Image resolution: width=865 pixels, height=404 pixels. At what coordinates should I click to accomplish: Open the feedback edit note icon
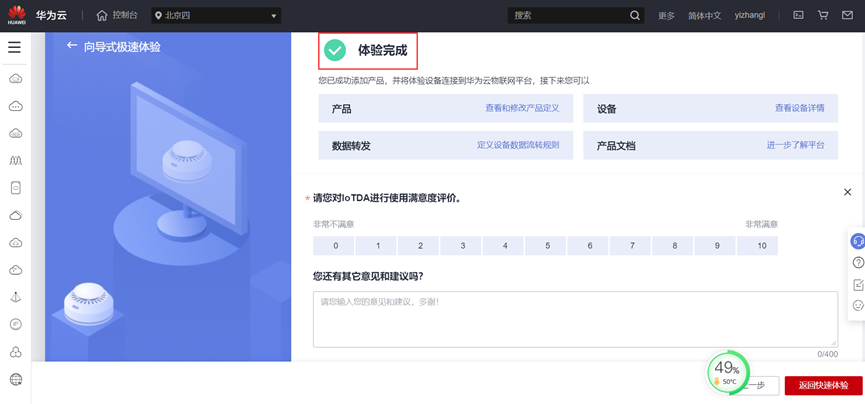858,285
